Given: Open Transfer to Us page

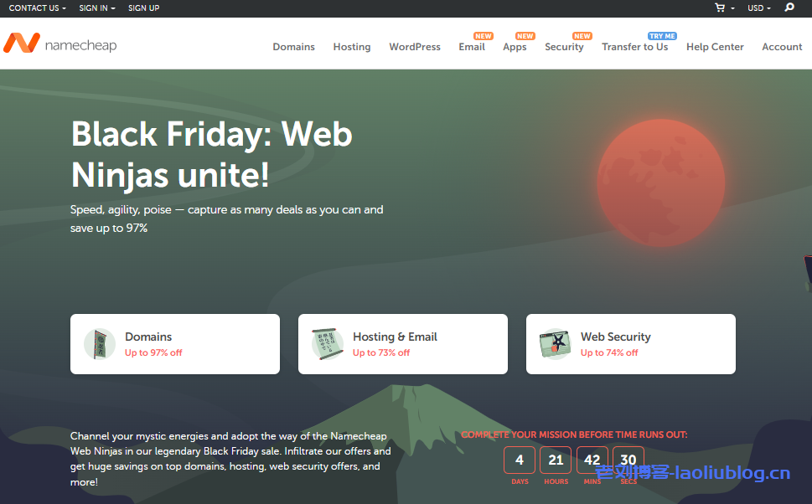Looking at the screenshot, I should tap(634, 47).
